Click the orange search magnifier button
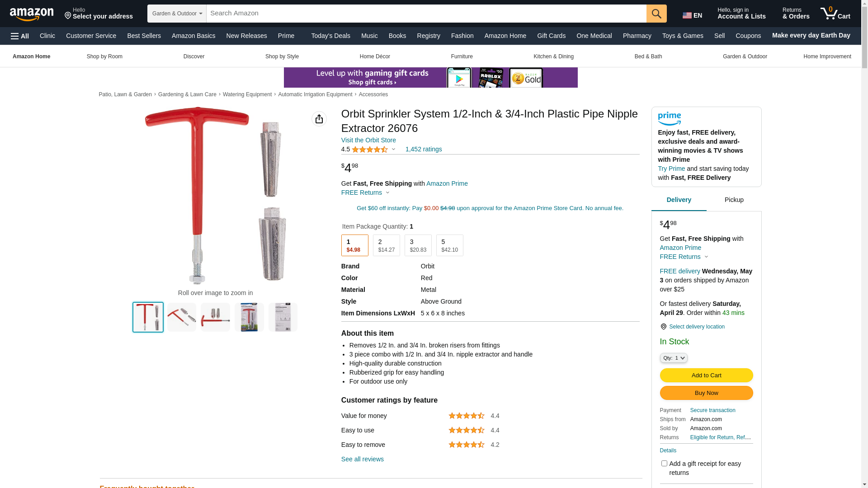 [656, 14]
